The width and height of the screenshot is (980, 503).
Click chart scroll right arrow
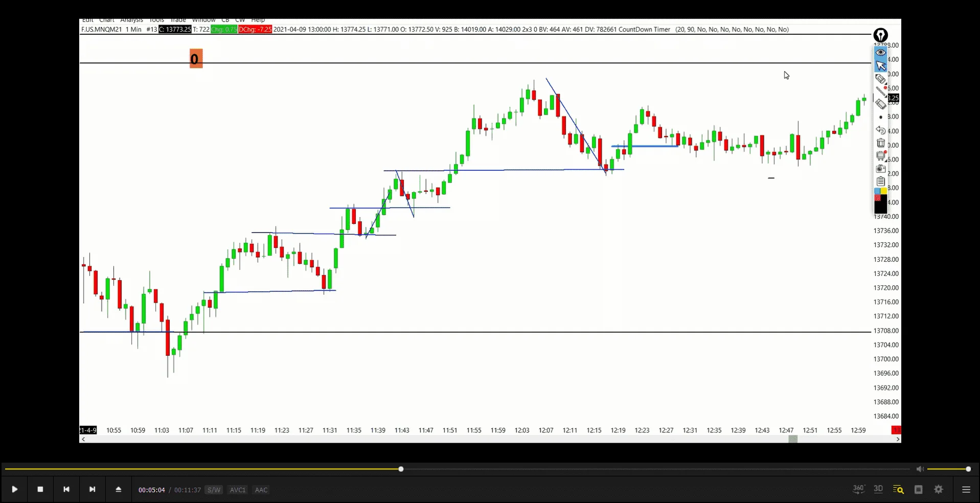898,439
